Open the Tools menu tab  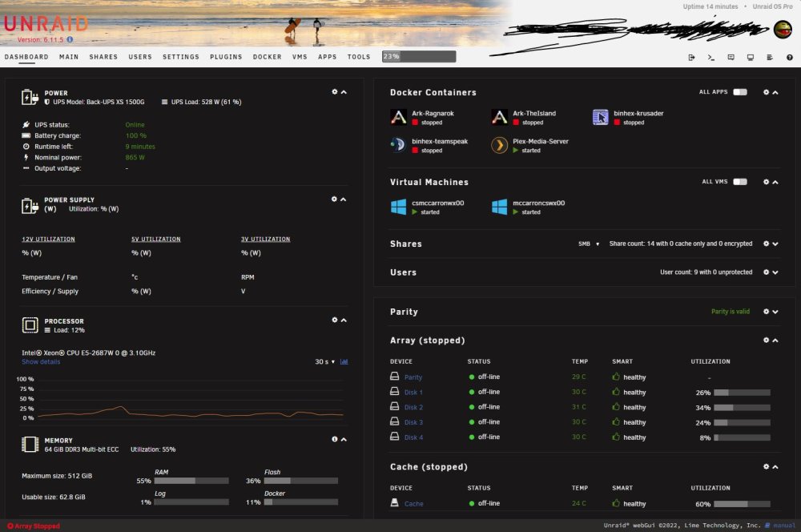click(359, 57)
